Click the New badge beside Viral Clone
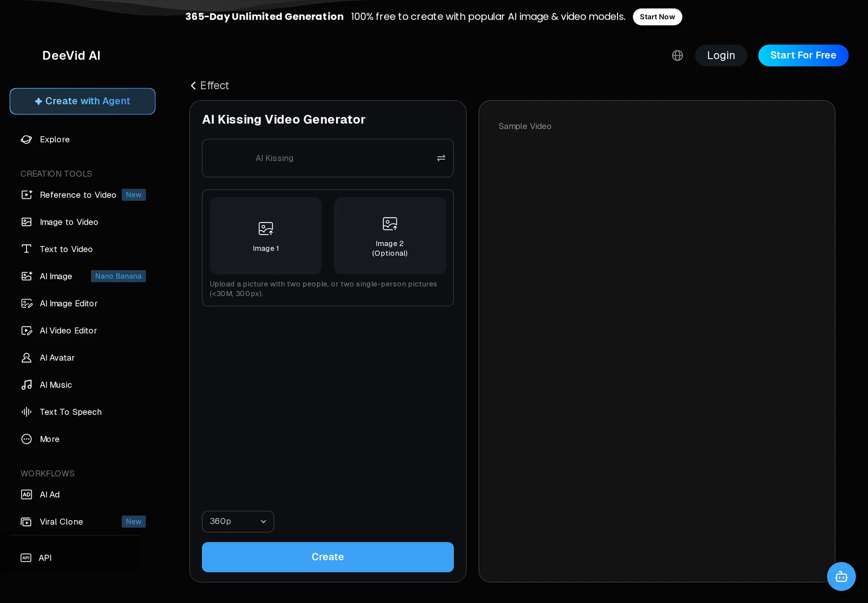868x603 pixels. 134,521
